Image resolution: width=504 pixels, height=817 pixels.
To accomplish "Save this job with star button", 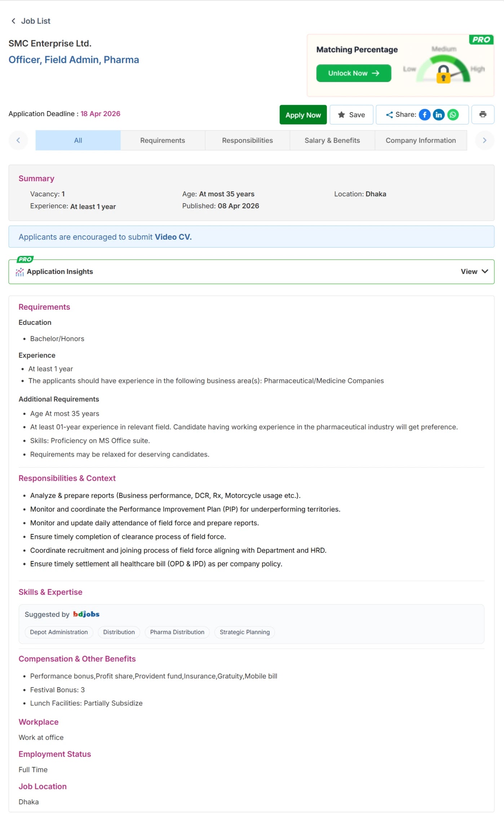I will click(351, 115).
